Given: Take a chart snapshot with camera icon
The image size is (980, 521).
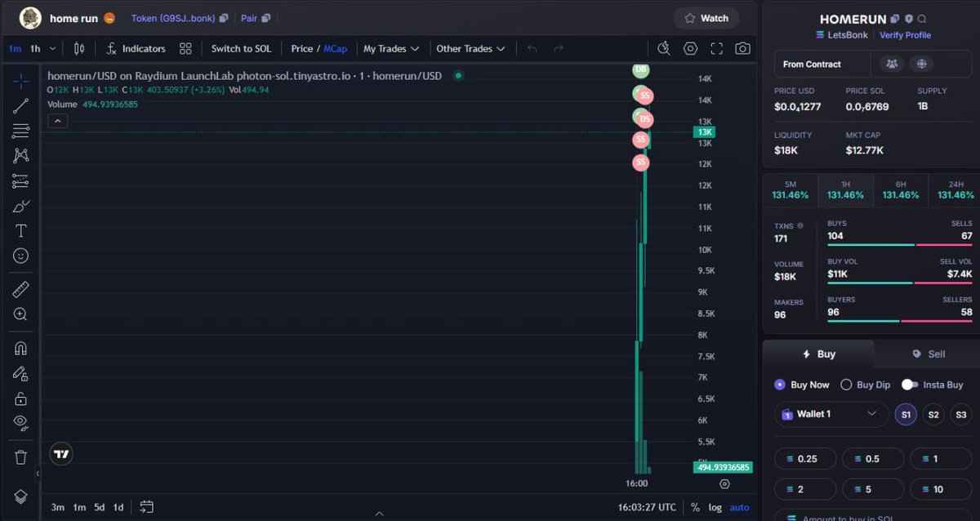Looking at the screenshot, I should 742,49.
